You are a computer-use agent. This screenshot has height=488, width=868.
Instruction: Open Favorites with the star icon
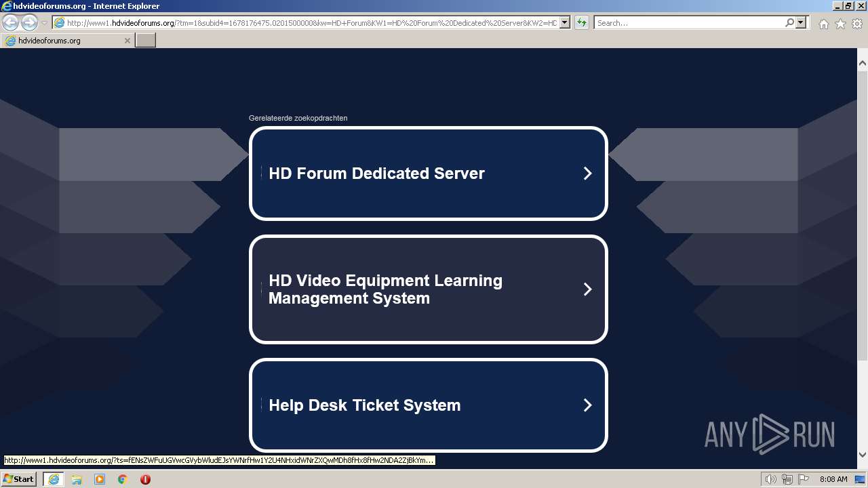[x=840, y=24]
